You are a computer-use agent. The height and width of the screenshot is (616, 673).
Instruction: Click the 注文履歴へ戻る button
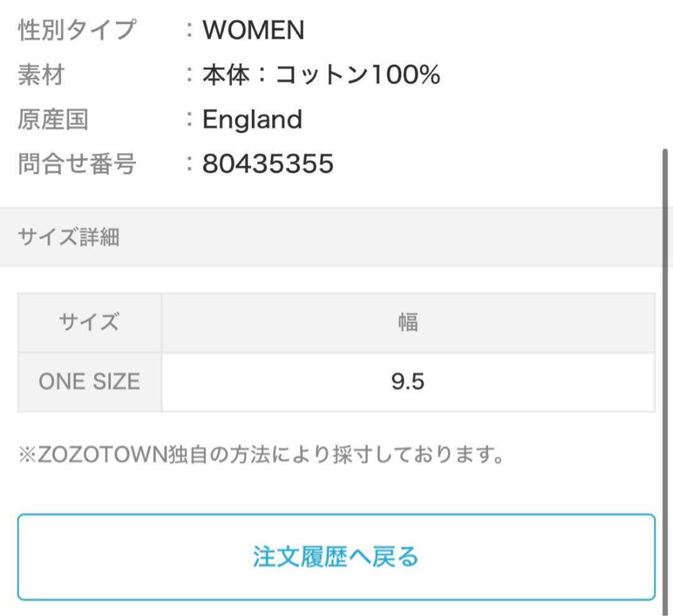(336, 557)
